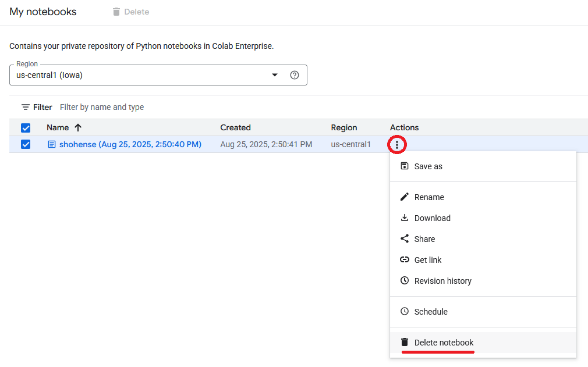The height and width of the screenshot is (367, 588).
Task: Click the pencil icon next to Rename
Action: (405, 197)
